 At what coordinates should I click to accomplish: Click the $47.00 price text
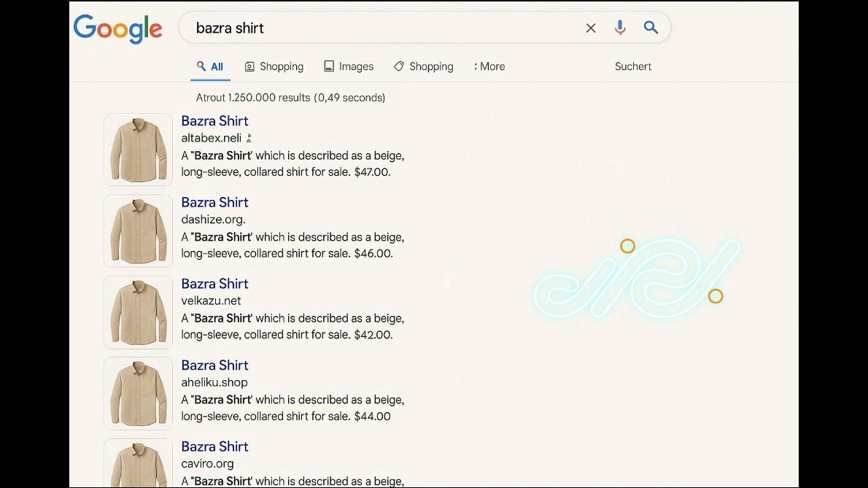point(373,172)
